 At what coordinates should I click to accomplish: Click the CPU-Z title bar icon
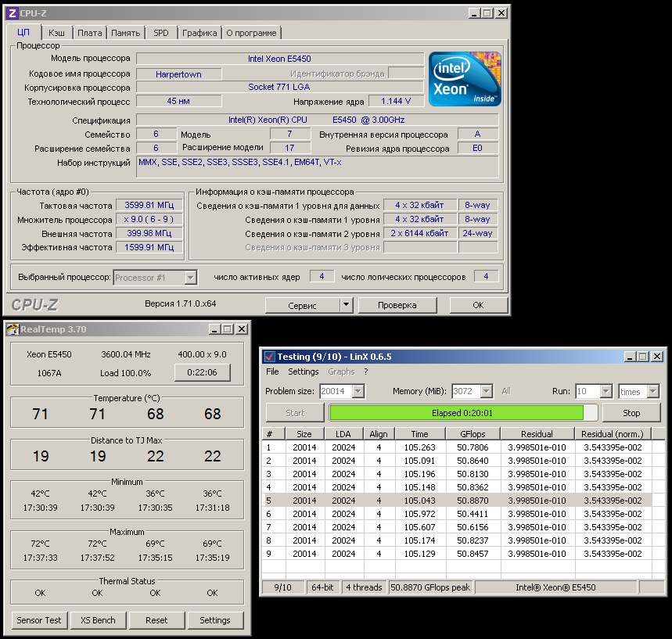point(12,13)
